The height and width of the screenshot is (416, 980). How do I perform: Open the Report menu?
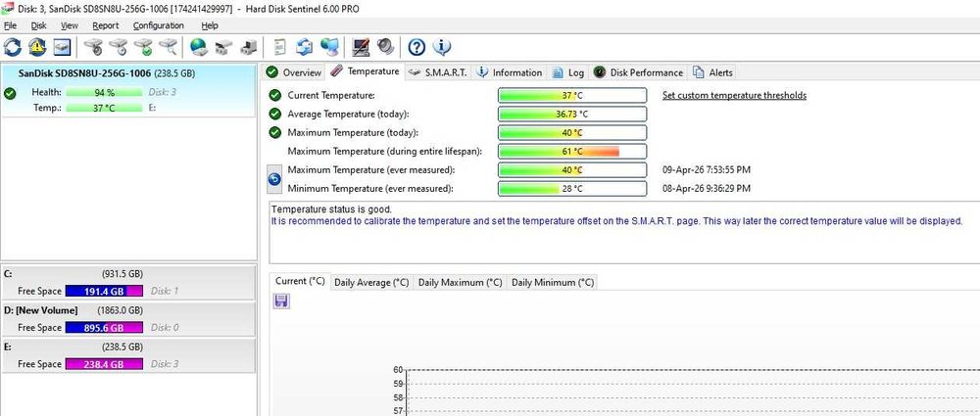(106, 25)
